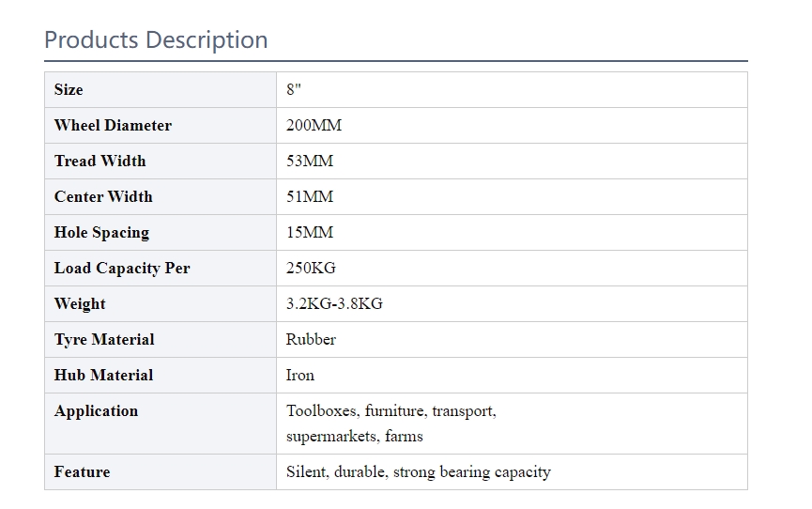Click the 250KG load capacity value
Screen dimensions: 812x509
[312, 268]
